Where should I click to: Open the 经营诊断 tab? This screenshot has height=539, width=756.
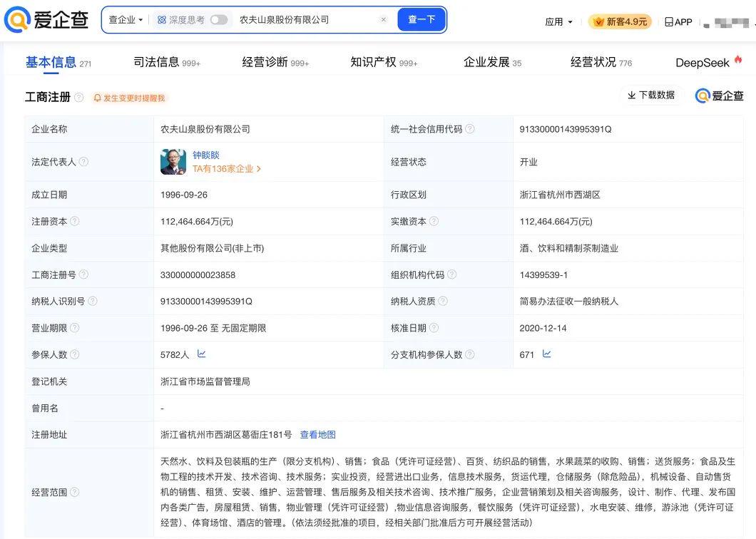pyautogui.click(x=275, y=63)
